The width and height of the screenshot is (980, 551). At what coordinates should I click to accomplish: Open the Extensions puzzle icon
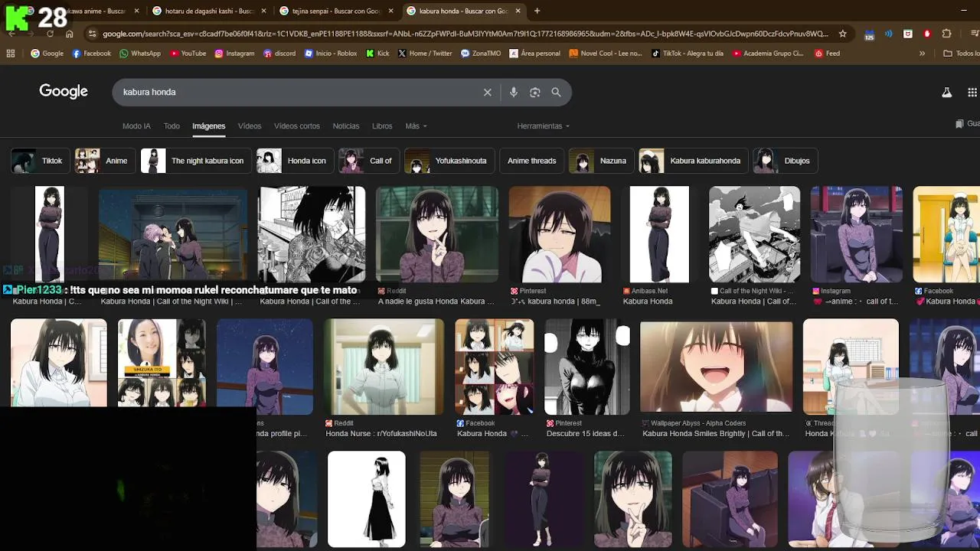pyautogui.click(x=946, y=34)
